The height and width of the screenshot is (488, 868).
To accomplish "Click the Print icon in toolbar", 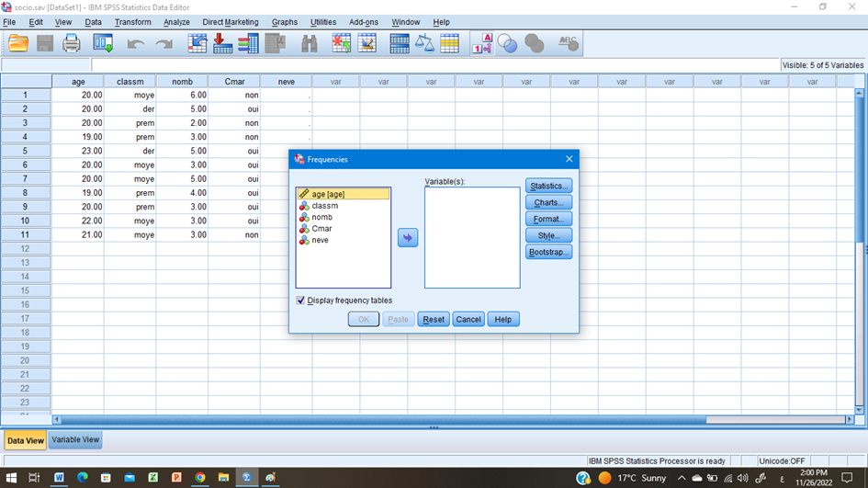I will coord(72,43).
